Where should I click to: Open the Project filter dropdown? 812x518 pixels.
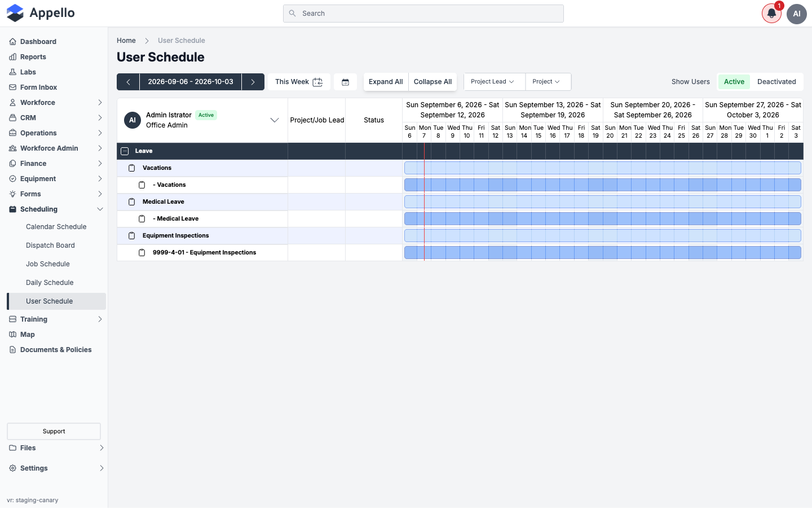(548, 82)
